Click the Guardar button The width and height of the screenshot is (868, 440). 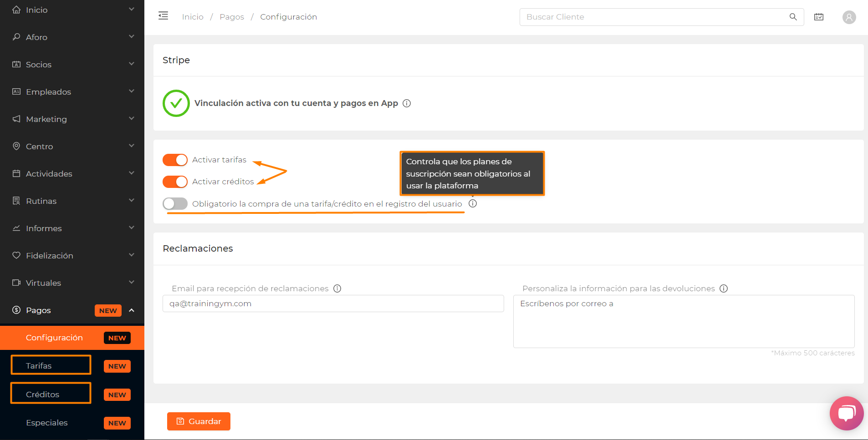click(x=199, y=421)
